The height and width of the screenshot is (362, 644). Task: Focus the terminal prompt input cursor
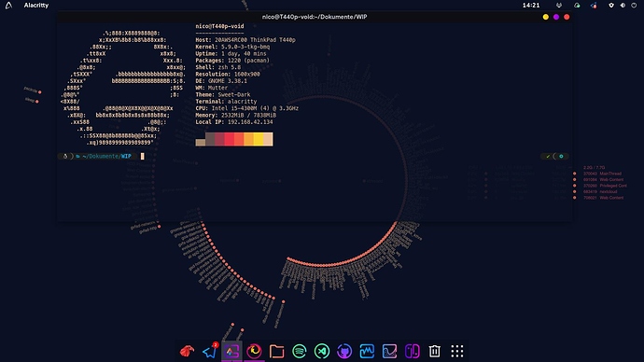(143, 157)
